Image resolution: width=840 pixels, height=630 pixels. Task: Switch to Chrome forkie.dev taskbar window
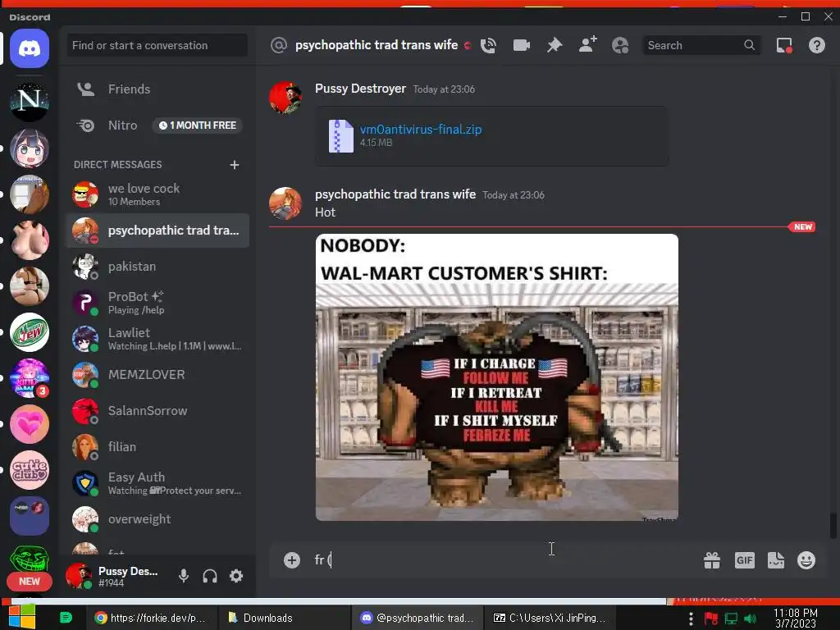[x=151, y=618]
